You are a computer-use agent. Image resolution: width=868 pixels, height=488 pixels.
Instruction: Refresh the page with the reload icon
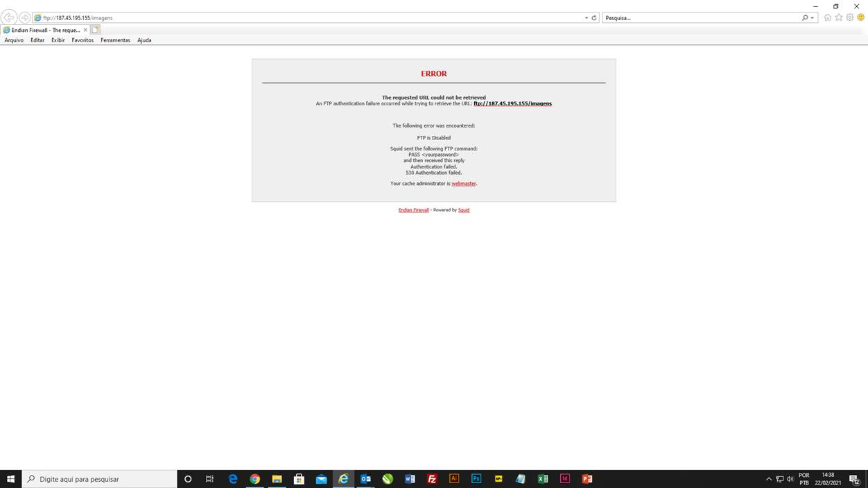[594, 18]
